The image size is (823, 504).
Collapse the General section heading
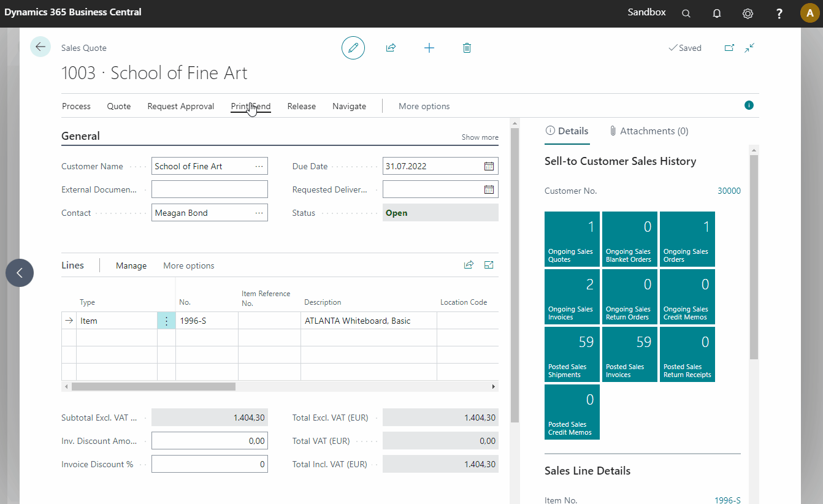click(x=80, y=136)
